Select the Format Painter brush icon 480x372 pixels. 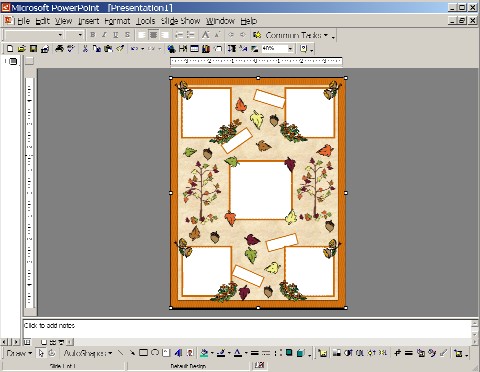120,49
